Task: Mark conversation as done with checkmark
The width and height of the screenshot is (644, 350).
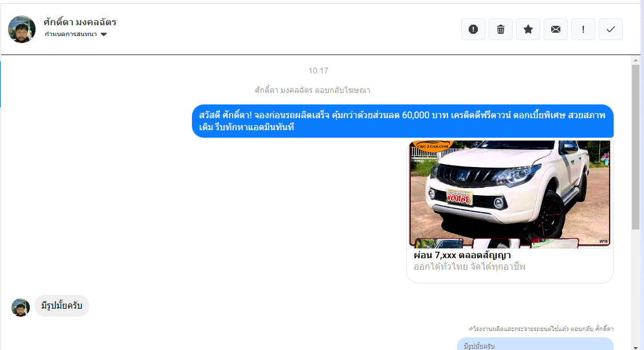Action: [x=611, y=29]
